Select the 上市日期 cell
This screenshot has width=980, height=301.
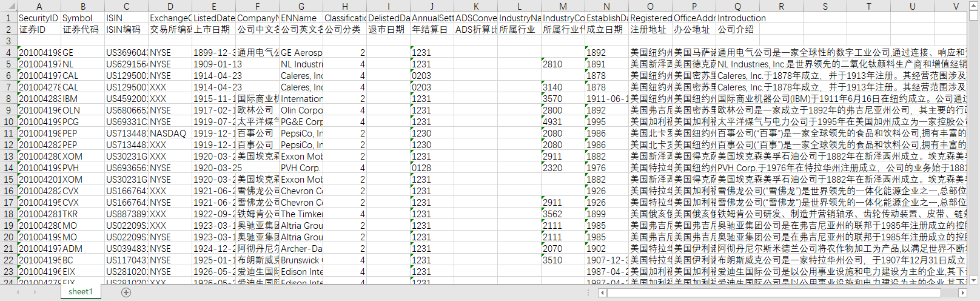tap(213, 29)
